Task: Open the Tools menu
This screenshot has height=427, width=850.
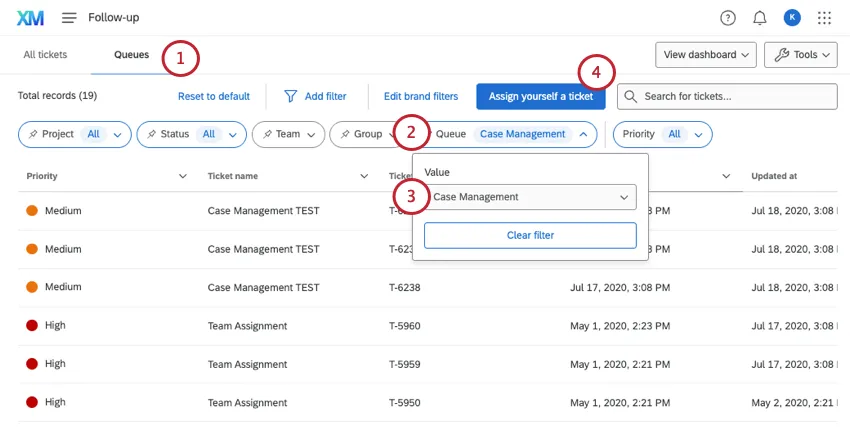Action: (x=801, y=55)
